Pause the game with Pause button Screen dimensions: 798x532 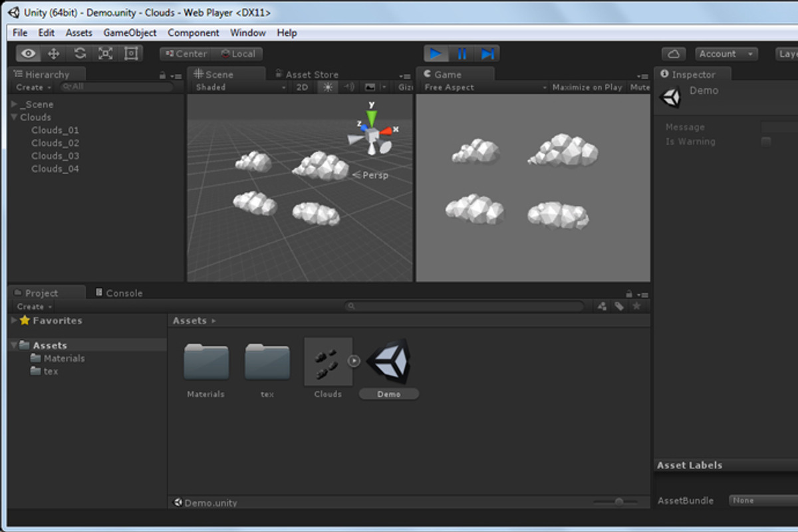click(462, 54)
